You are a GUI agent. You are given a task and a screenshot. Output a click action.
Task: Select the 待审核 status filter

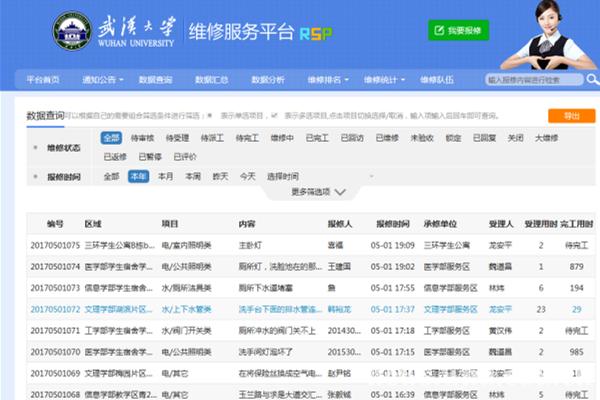pos(142,138)
